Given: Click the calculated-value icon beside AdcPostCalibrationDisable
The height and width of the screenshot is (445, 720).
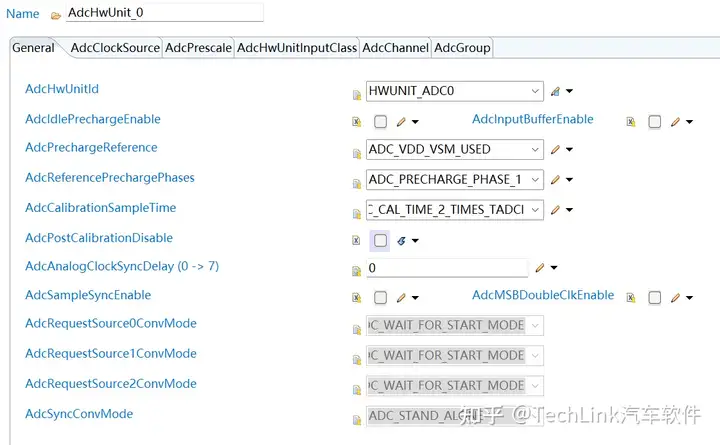Looking at the screenshot, I should click(401, 241).
